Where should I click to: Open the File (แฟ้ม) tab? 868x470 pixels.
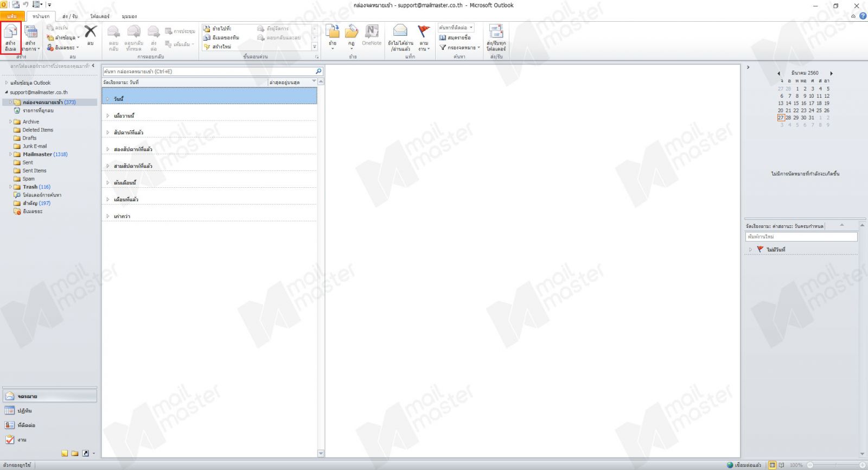pyautogui.click(x=11, y=16)
